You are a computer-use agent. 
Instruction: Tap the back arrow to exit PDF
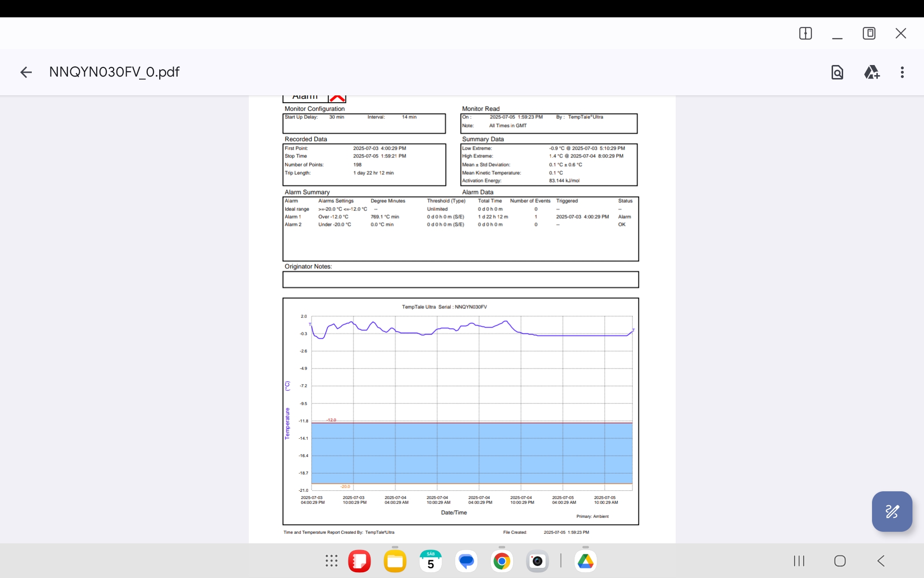(x=26, y=72)
